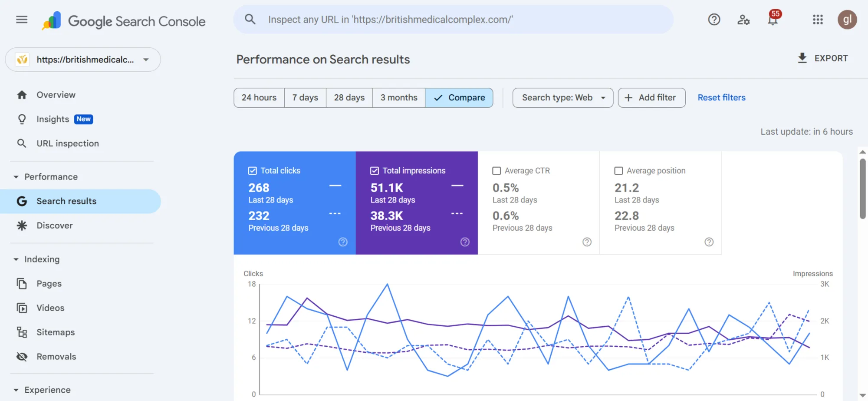
Task: Open the users and settings icon
Action: click(743, 20)
